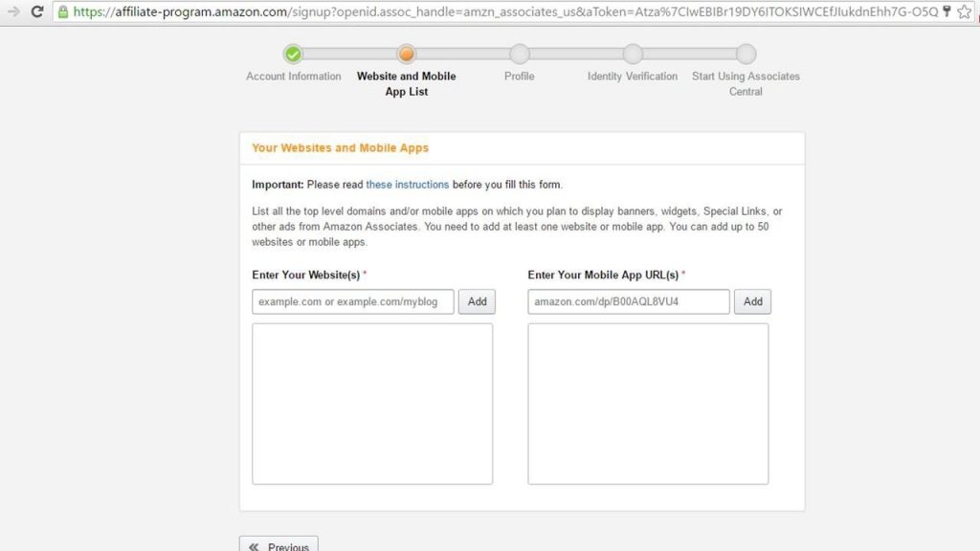This screenshot has width=980, height=551.
Task: Click Add next to the Mobile App URL field
Action: point(752,301)
